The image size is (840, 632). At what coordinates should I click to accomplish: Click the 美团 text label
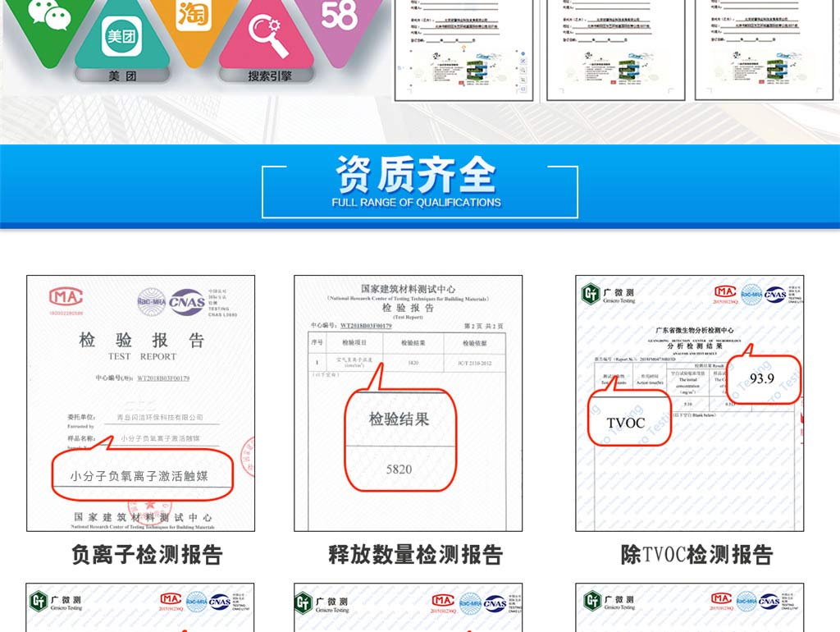[x=122, y=76]
